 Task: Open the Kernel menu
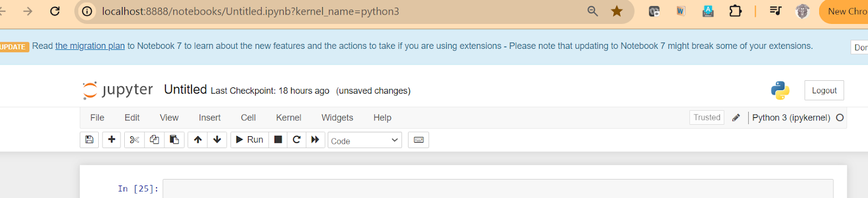click(x=289, y=118)
